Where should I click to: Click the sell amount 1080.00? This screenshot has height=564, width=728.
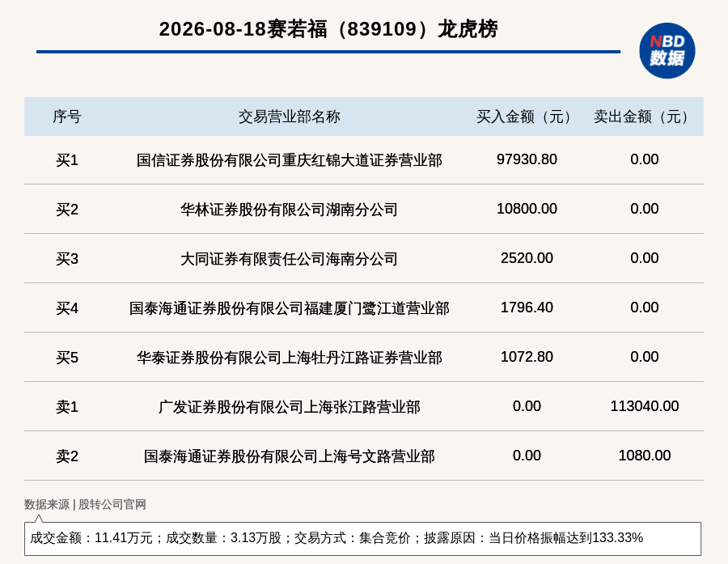pos(645,456)
